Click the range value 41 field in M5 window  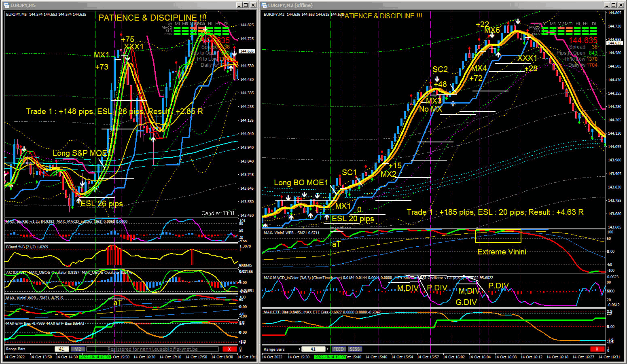[x=61, y=349]
